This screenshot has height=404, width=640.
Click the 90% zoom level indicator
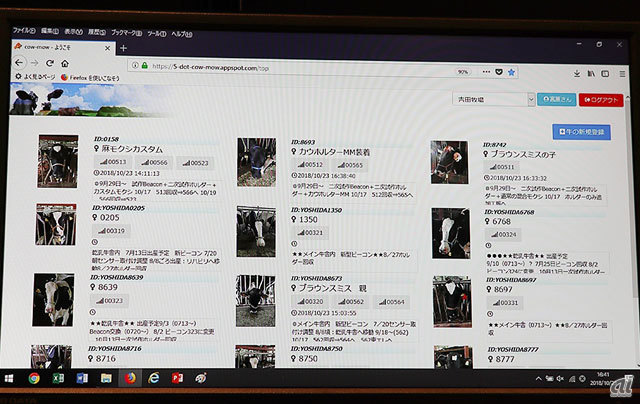click(462, 72)
